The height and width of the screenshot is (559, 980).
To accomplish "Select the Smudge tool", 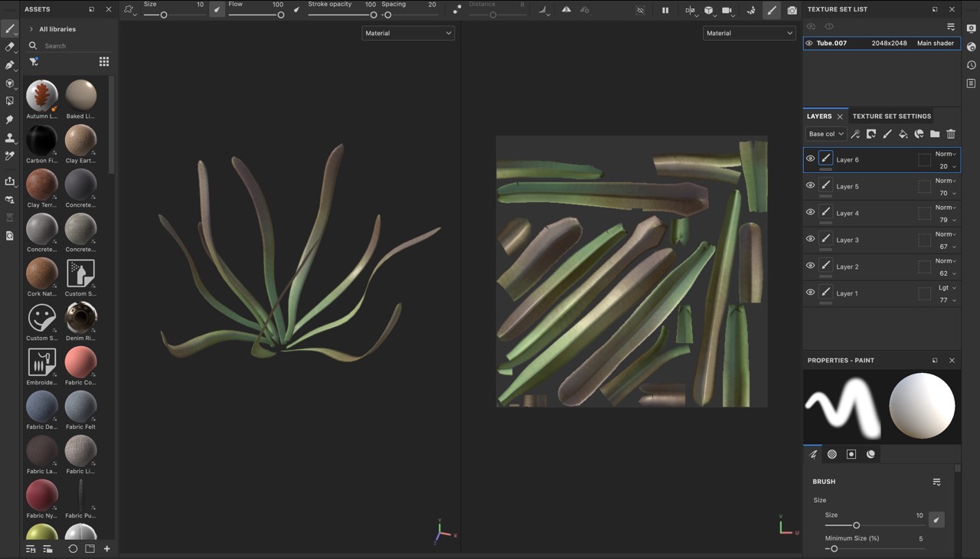I will click(10, 120).
